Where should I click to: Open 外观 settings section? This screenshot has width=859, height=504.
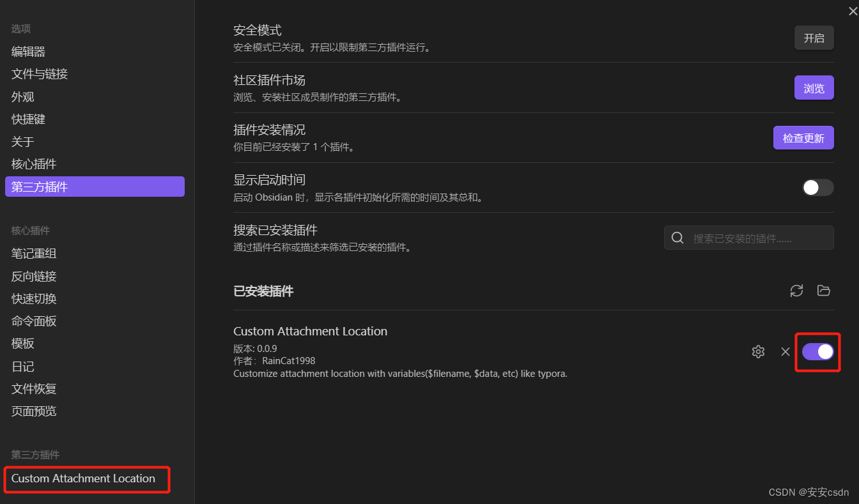point(95,97)
